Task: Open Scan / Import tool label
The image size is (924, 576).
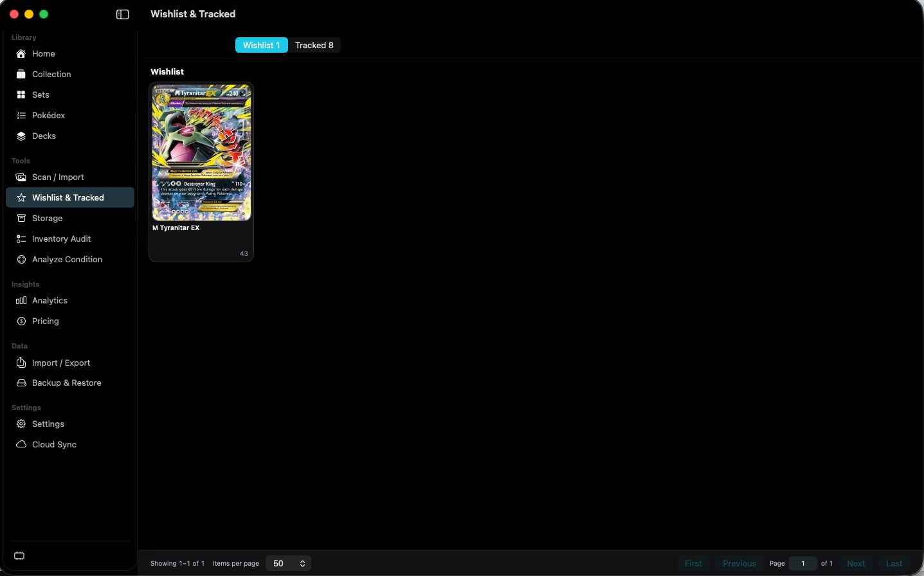Action: [58, 177]
